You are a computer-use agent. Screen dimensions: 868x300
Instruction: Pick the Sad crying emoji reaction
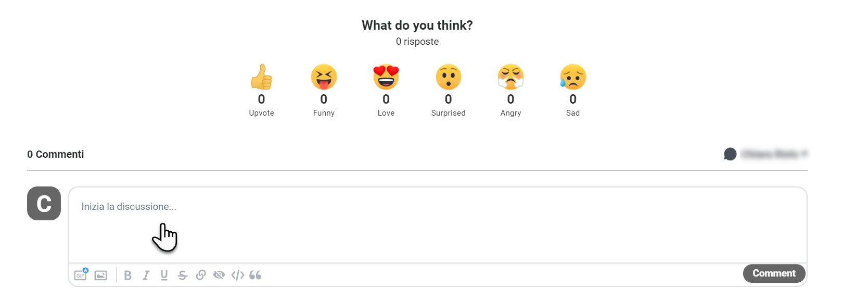point(573,77)
